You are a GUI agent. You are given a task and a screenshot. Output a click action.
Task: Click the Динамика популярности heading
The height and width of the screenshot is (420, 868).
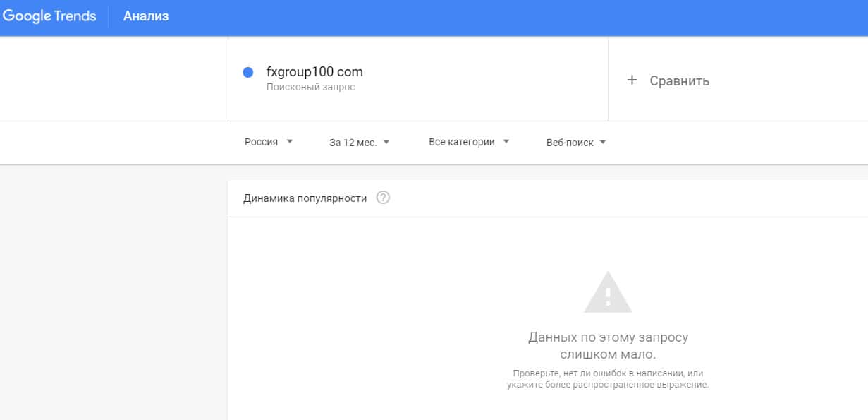(305, 198)
